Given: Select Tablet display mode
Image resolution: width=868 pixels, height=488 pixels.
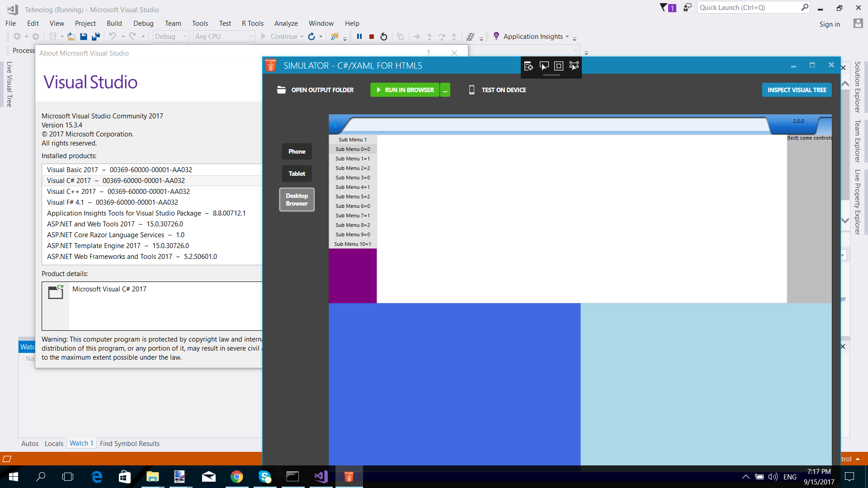Looking at the screenshot, I should [x=297, y=174].
